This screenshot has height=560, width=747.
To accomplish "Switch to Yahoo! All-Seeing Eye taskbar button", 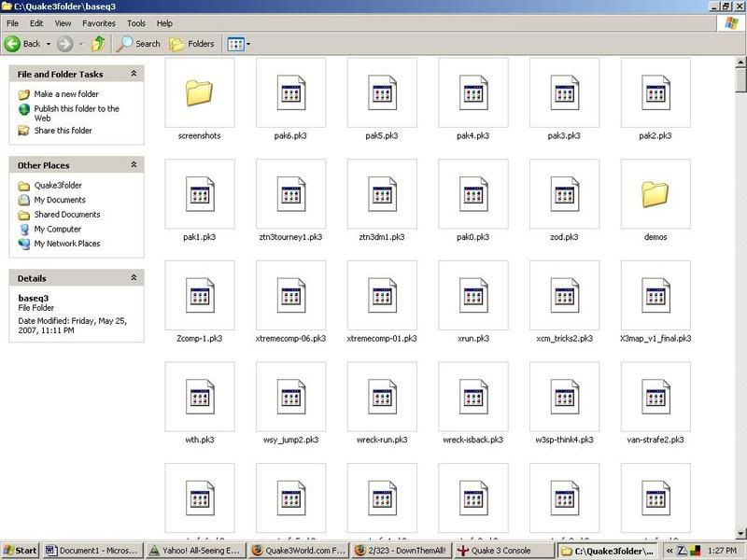I will click(x=195, y=551).
